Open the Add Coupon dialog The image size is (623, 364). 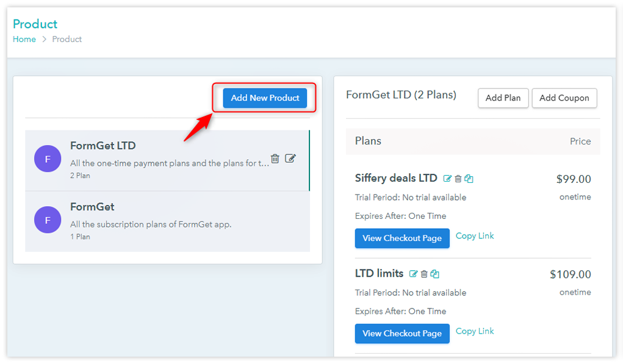tap(564, 98)
